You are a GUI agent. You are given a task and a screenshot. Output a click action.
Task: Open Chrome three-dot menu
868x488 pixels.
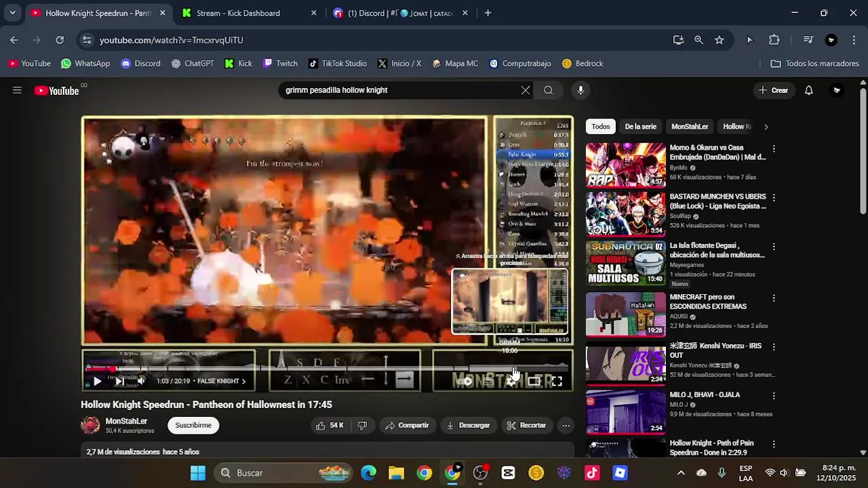[x=853, y=40]
